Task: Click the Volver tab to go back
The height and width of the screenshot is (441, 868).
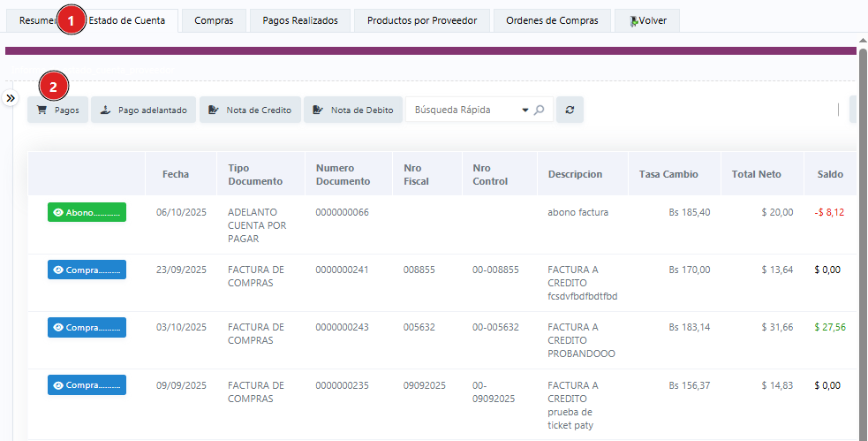Action: [647, 20]
